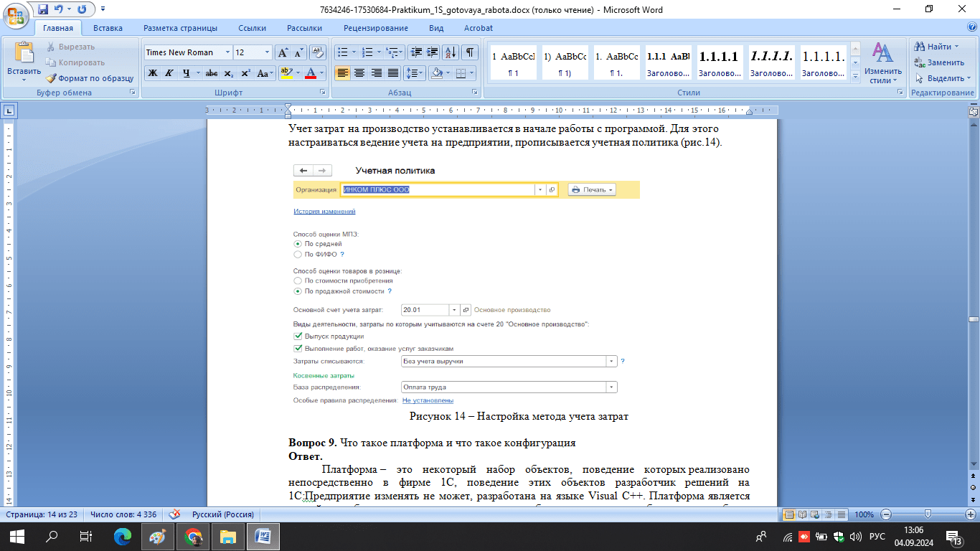980x551 pixels.
Task: Click the zoom slider handle in status bar
Action: (x=928, y=514)
